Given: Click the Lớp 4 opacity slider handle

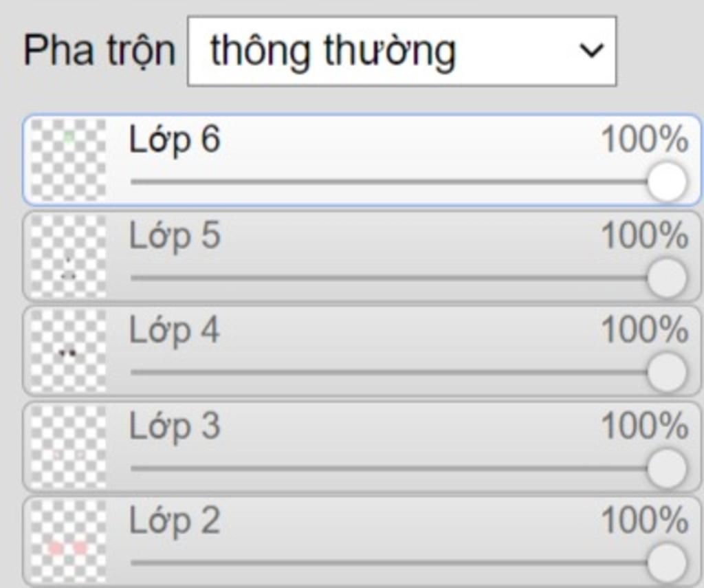Looking at the screenshot, I should coord(666,373).
